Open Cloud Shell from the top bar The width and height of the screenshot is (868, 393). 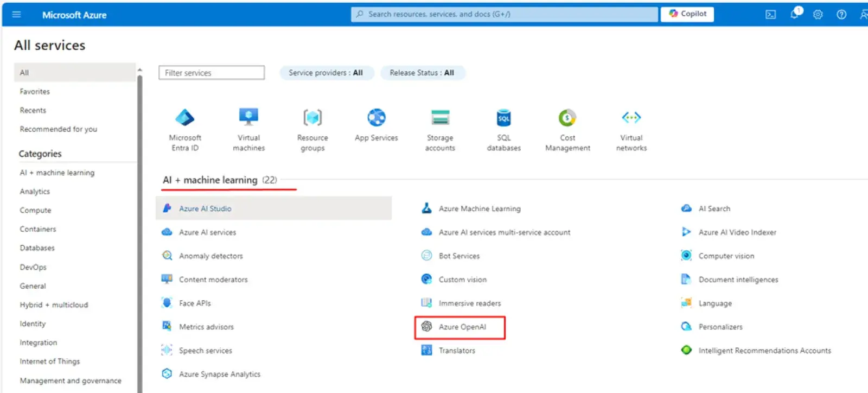pos(771,15)
